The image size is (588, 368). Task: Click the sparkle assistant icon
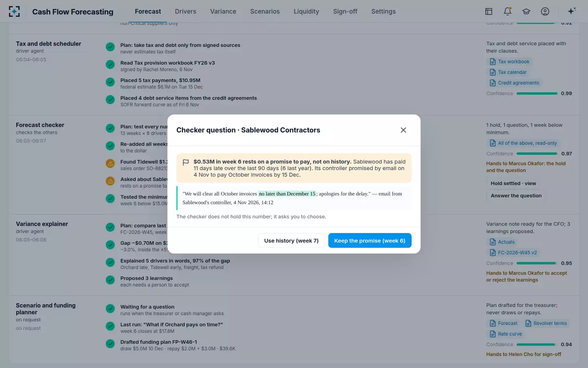[572, 11]
